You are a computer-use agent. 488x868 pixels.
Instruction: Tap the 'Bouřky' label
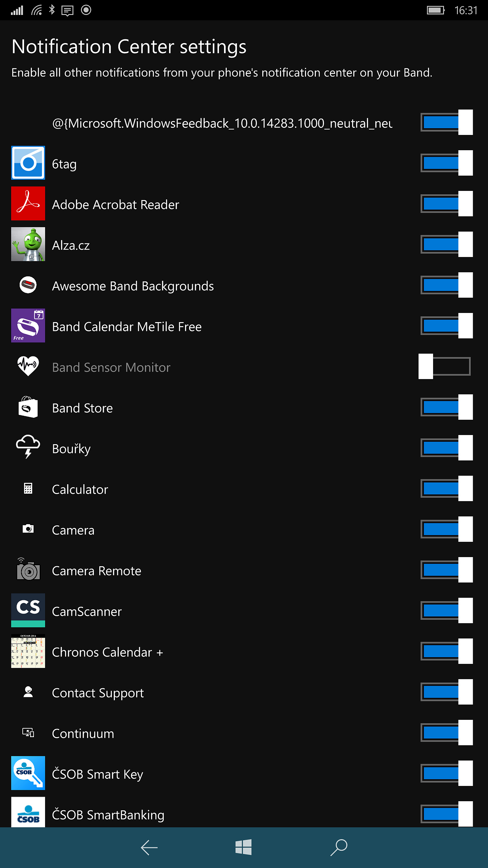[71, 449]
